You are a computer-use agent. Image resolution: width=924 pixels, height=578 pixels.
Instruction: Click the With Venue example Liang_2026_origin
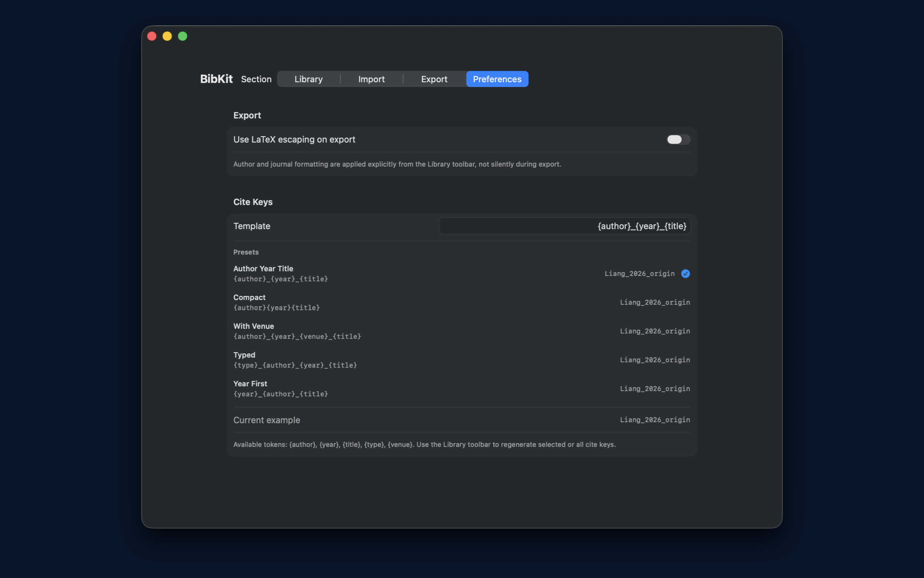[x=655, y=331]
